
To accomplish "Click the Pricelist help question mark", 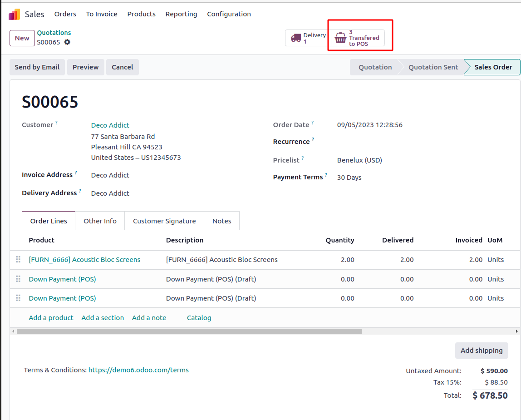I will point(302,158).
